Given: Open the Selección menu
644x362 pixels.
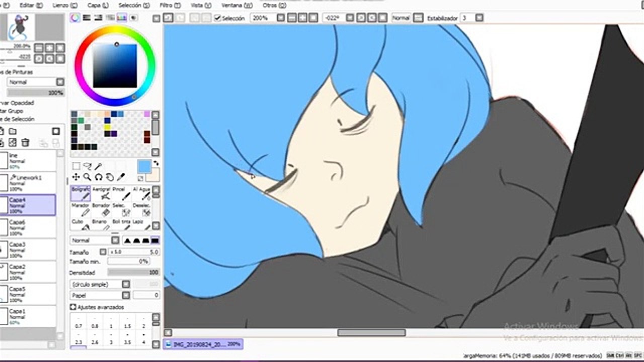Looking at the screenshot, I should 134,5.
